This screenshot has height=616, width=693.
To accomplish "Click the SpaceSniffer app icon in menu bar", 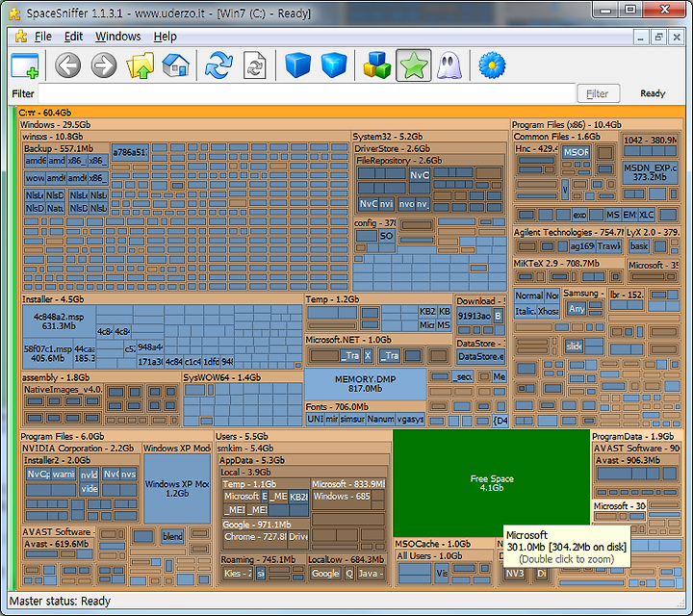I will point(21,37).
